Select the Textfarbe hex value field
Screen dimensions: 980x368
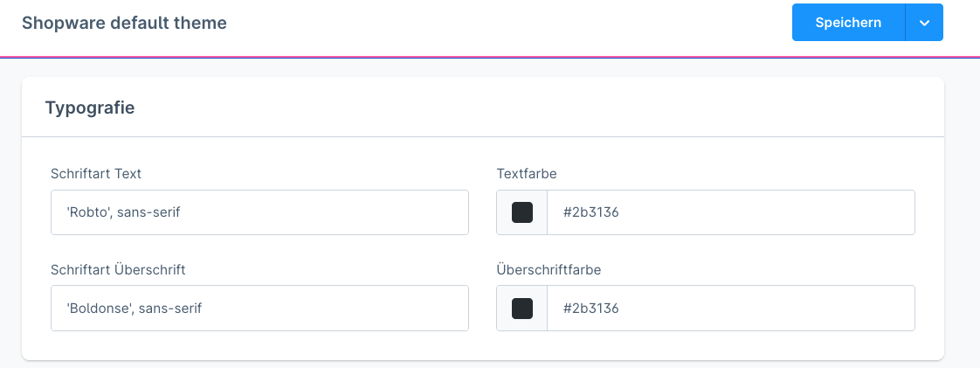point(742,212)
